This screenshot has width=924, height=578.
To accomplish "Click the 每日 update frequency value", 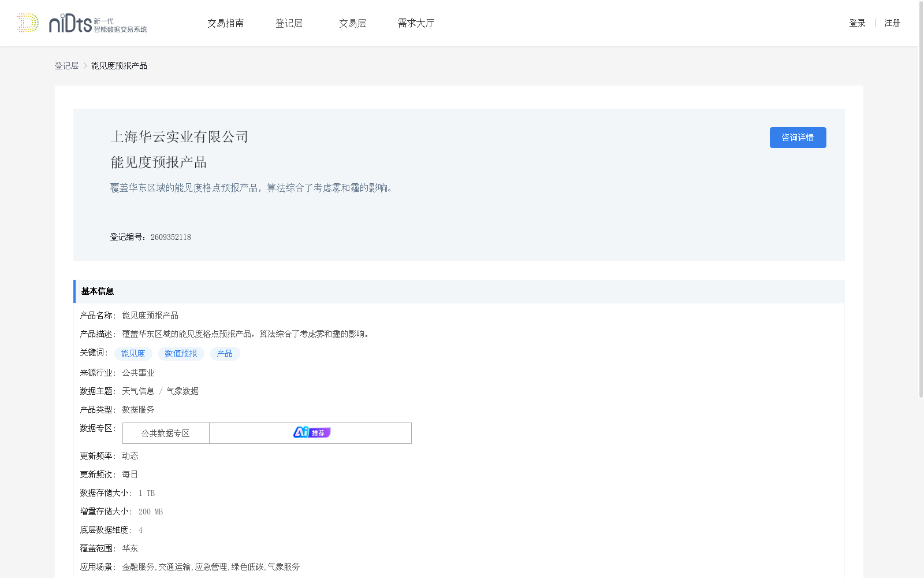I will tap(130, 475).
